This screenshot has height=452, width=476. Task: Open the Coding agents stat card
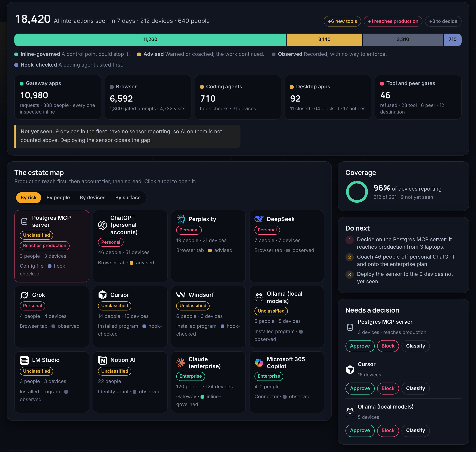238,97
